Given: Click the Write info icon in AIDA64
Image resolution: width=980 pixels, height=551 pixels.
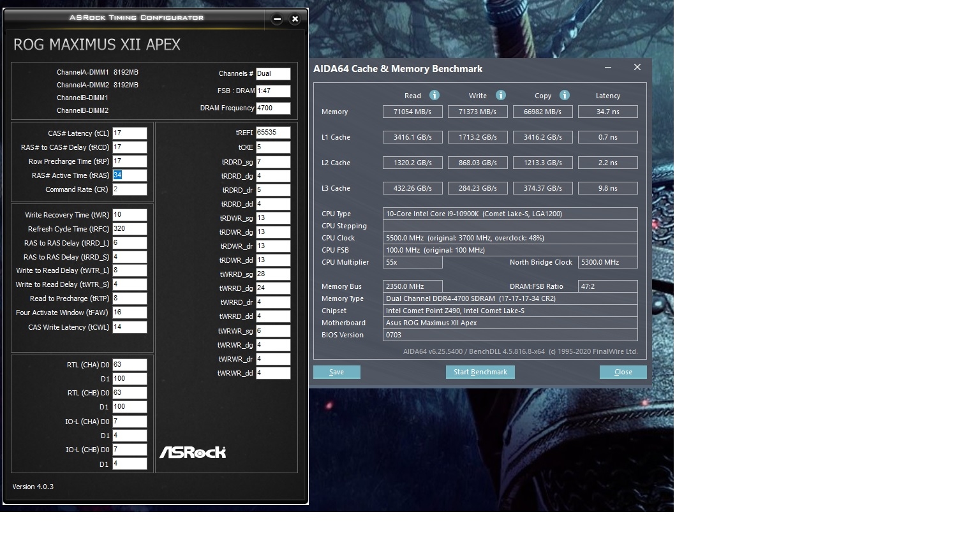Looking at the screenshot, I should click(501, 95).
